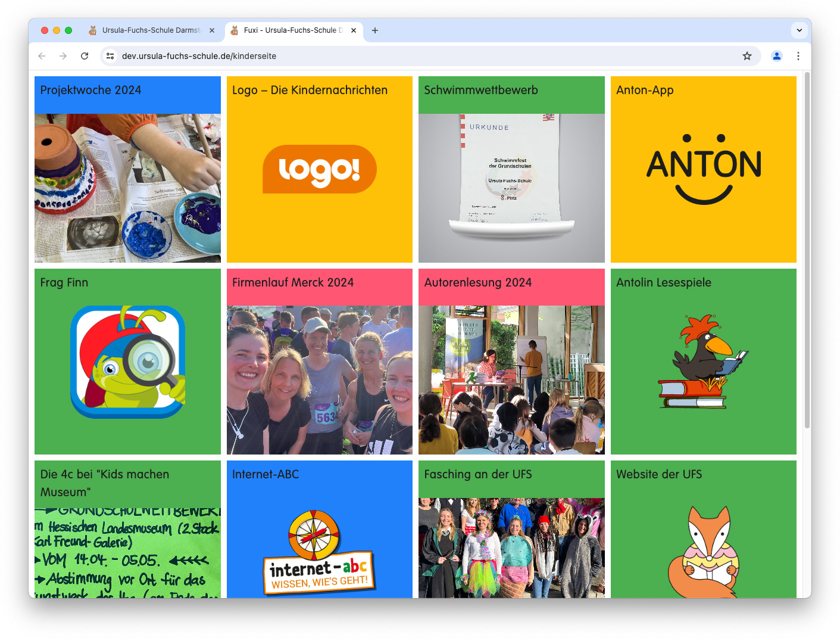Open the painted clay pot project photo
840x638 pixels.
point(127,188)
